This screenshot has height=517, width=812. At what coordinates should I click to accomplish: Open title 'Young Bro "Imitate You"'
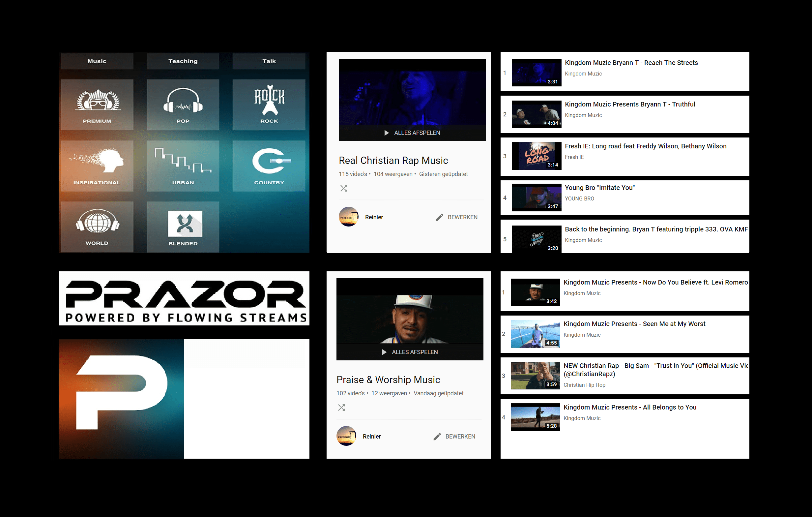(x=599, y=188)
